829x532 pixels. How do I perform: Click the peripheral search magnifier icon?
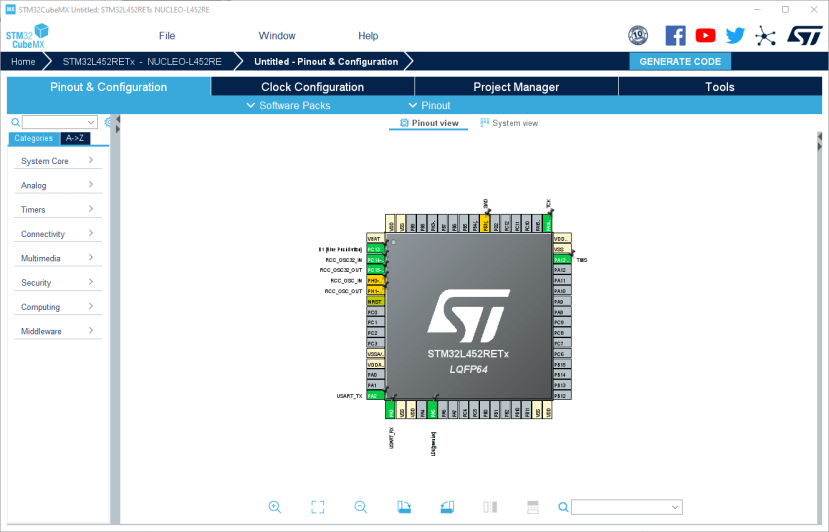coord(15,122)
